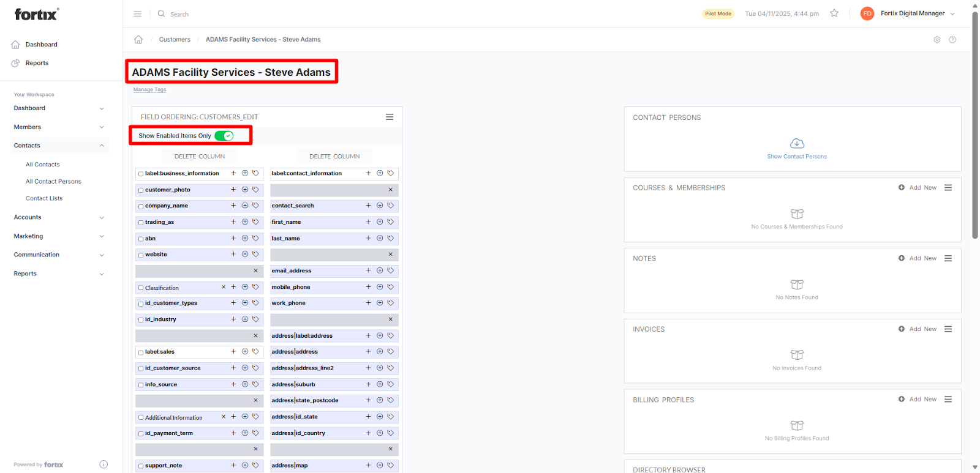Click the tag icon on company_name row
980x473 pixels.
(255, 206)
